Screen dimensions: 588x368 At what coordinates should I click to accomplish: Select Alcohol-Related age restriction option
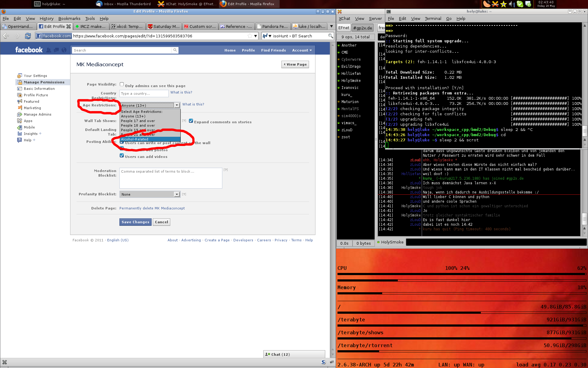(x=150, y=139)
